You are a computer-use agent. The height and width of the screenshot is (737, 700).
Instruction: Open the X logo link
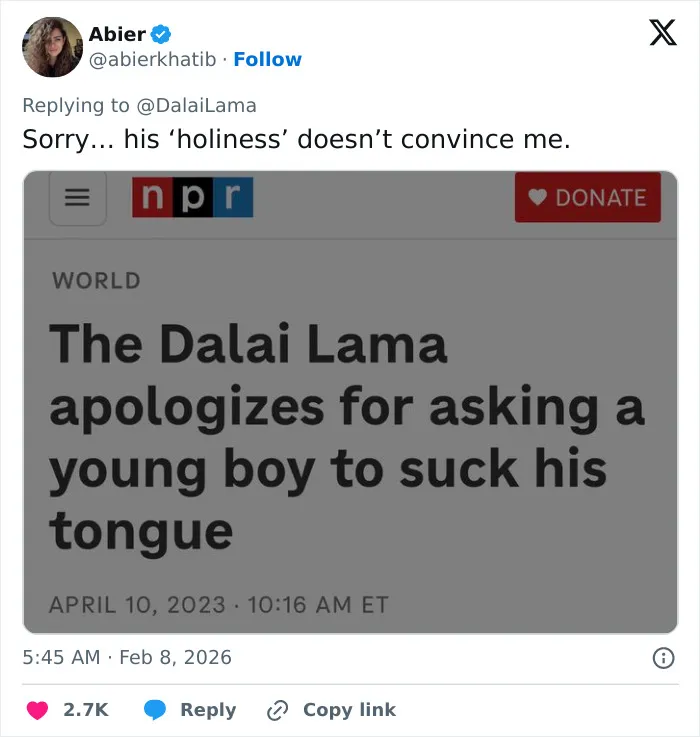(663, 32)
